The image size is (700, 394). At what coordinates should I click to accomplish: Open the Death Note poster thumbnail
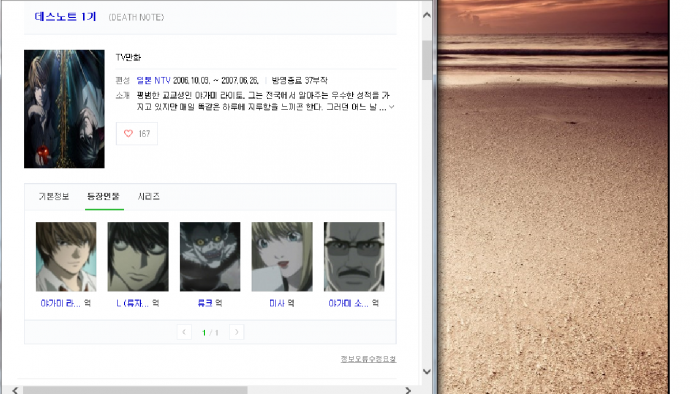(64, 109)
